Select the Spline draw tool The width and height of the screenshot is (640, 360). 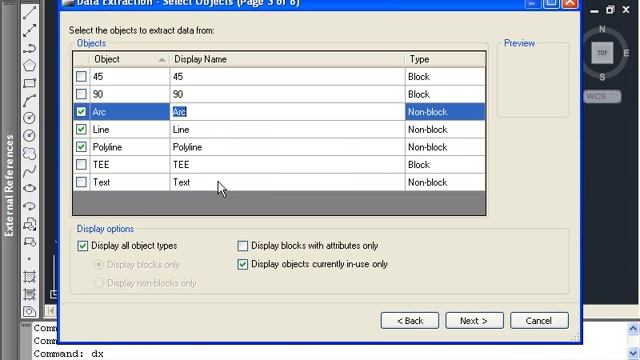(x=29, y=171)
